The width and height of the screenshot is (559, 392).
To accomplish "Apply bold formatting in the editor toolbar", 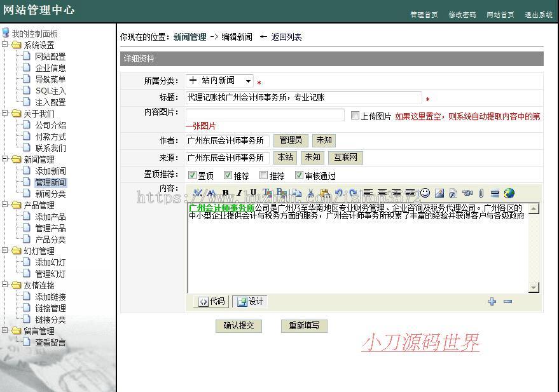I will click(226, 193).
